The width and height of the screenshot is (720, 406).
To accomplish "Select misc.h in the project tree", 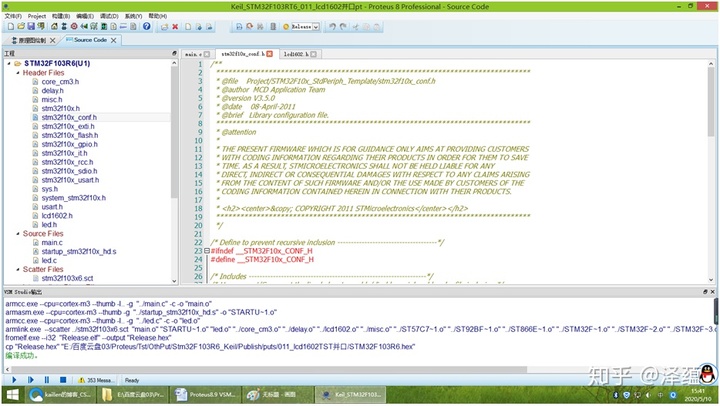I will (51, 100).
